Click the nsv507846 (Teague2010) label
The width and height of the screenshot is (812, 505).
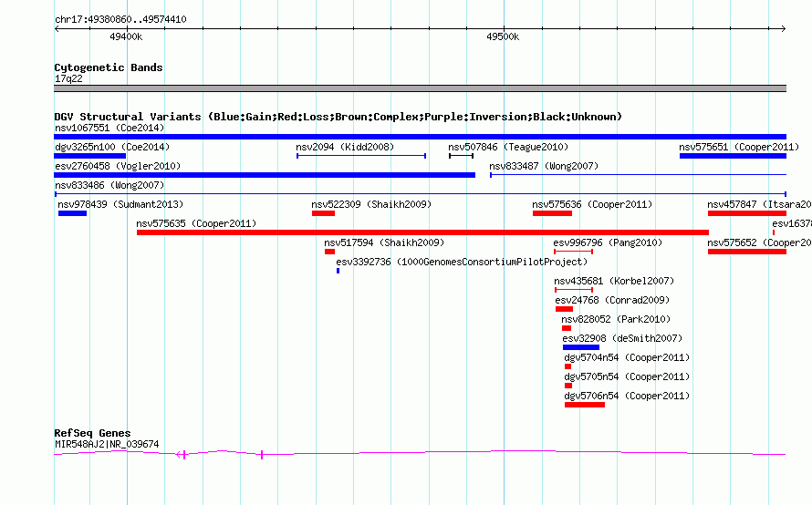(508, 147)
